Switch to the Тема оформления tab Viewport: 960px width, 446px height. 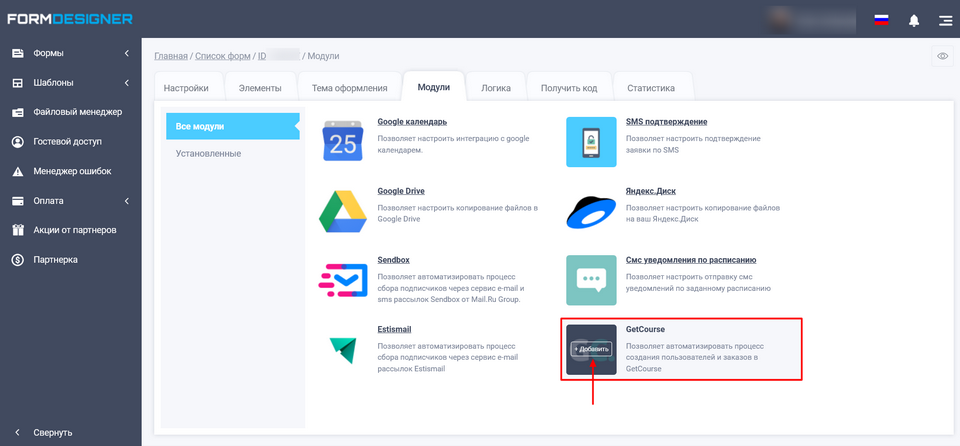coord(350,88)
